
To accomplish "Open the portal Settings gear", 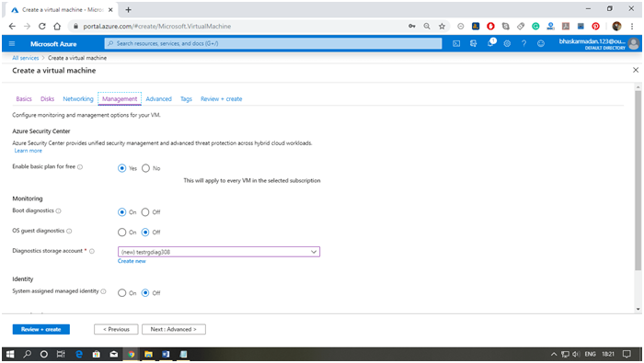I will tap(507, 43).
